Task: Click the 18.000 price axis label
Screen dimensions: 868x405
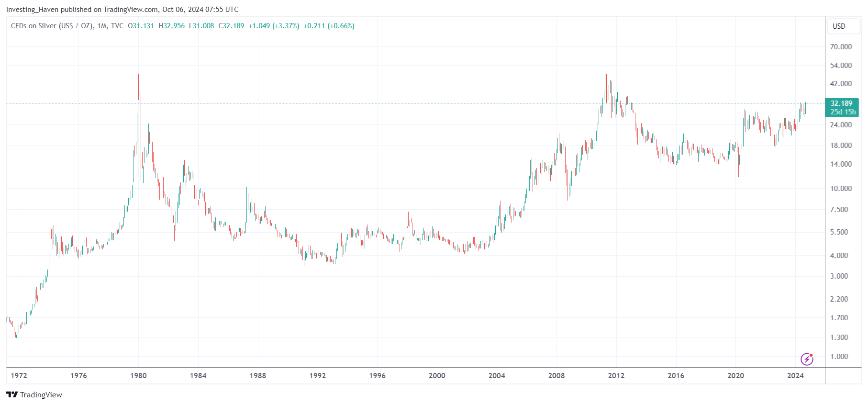Action: [x=841, y=146]
